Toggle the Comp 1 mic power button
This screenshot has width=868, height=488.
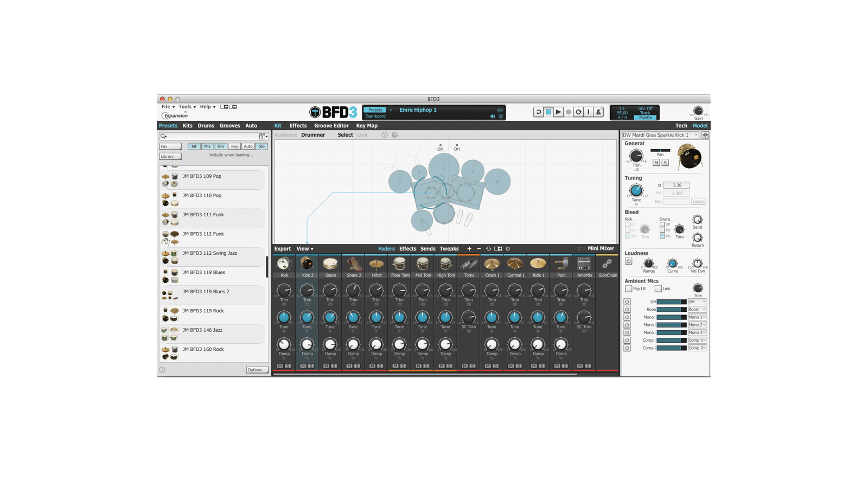627,341
